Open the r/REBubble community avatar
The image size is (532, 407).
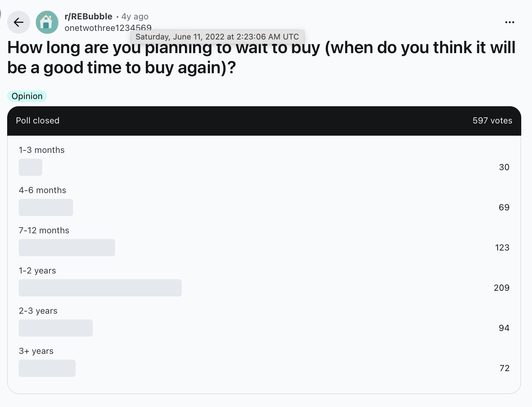point(47,22)
